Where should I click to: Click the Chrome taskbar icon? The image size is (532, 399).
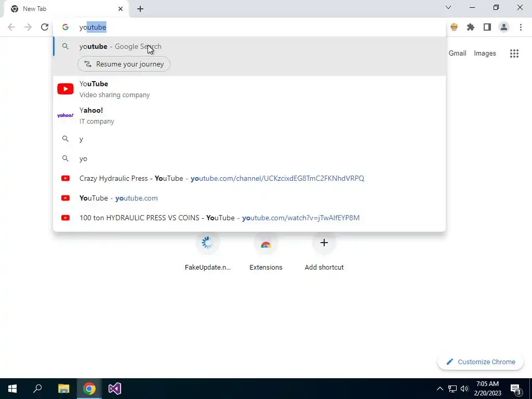pos(89,389)
